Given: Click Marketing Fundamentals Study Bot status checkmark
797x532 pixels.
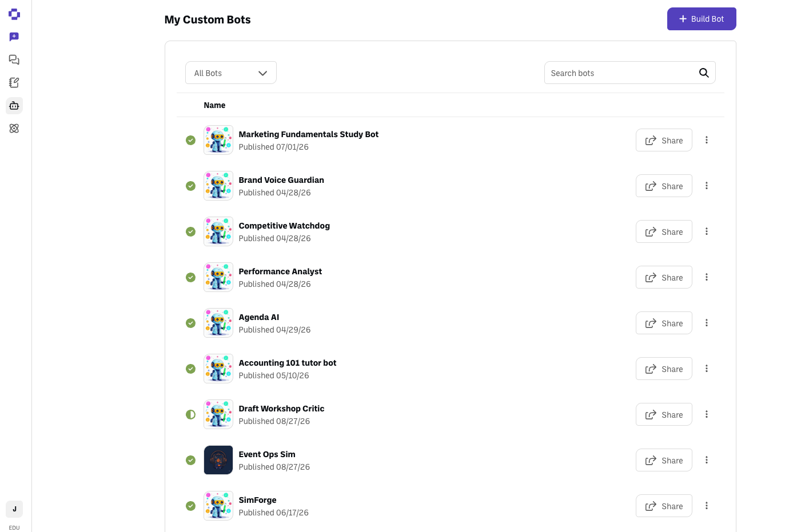Looking at the screenshot, I should coord(191,140).
